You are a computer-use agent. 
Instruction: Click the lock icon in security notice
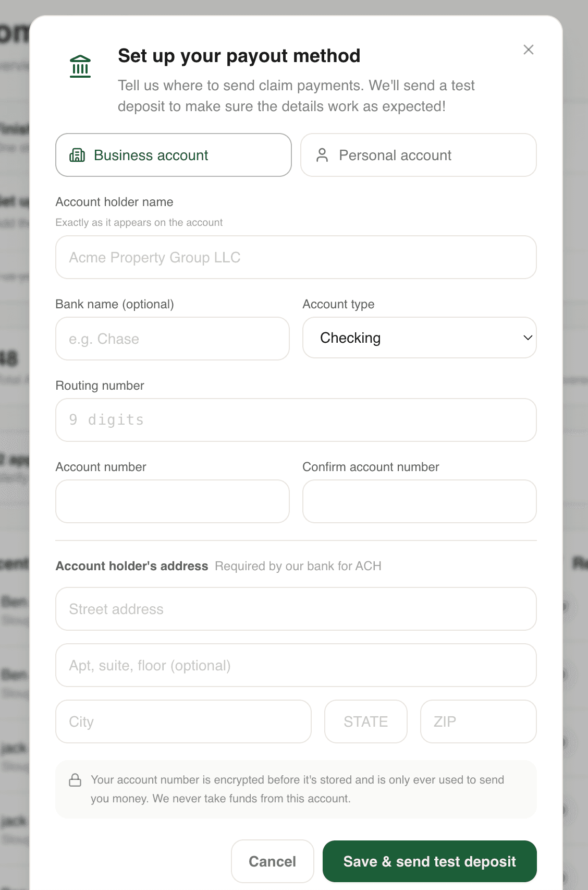pos(75,780)
